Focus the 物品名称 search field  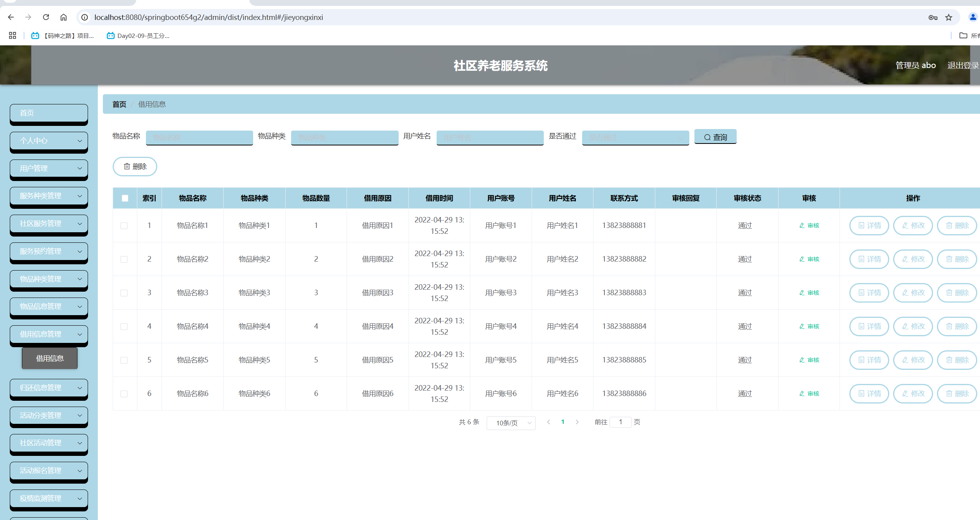200,138
